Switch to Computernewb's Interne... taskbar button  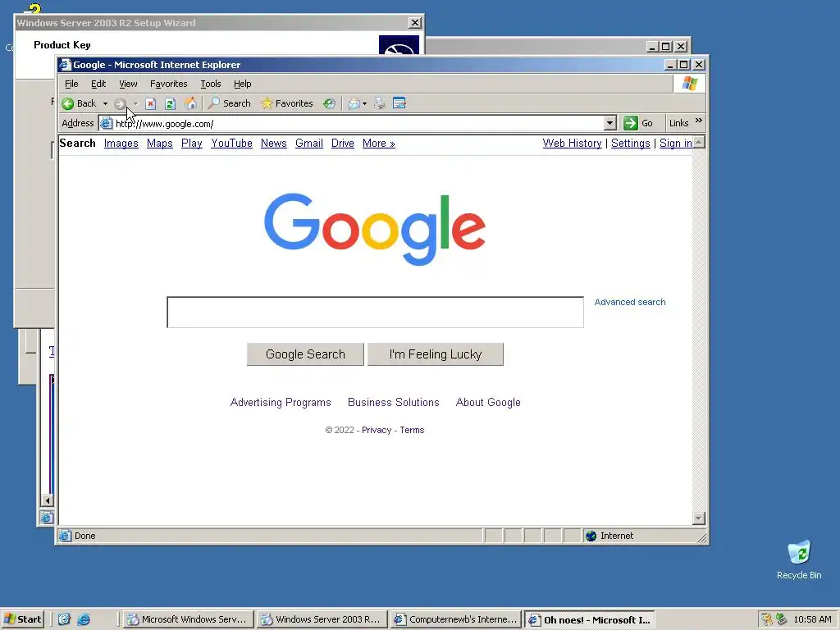(x=456, y=619)
